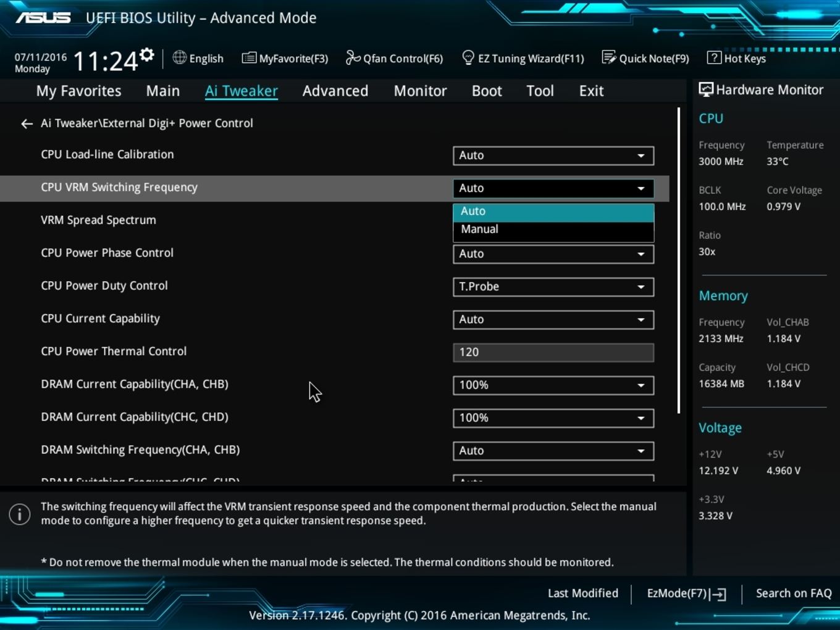The height and width of the screenshot is (630, 840).
Task: Click the Quick Note notepad icon
Action: point(609,57)
